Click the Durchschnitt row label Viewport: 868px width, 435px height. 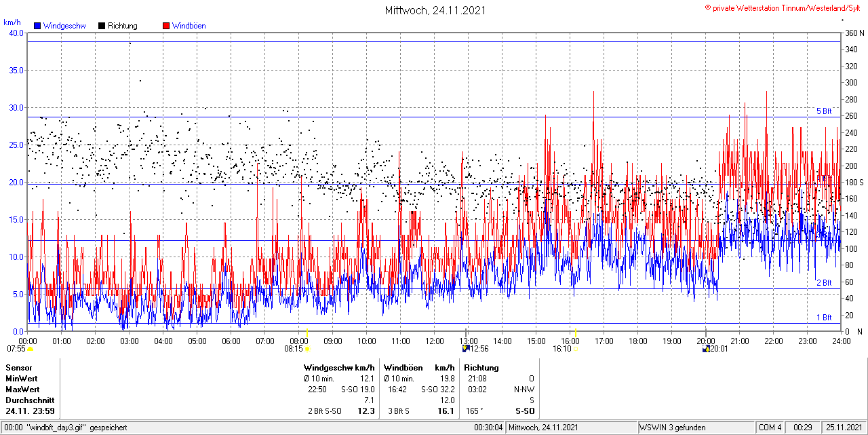point(29,400)
